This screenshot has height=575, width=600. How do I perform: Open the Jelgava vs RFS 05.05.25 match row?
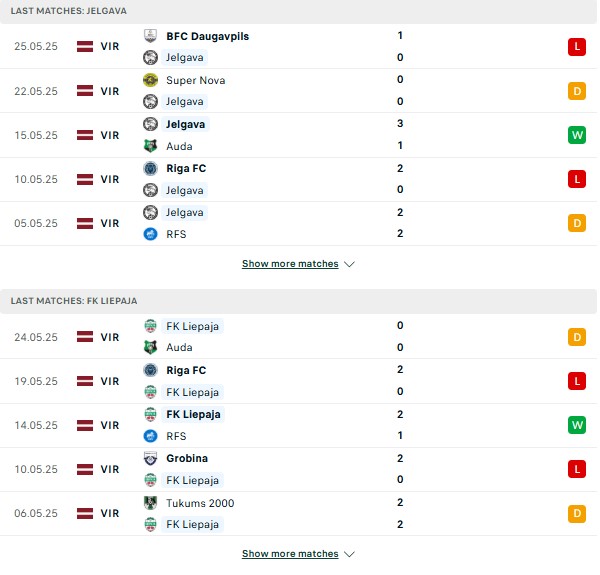point(298,223)
